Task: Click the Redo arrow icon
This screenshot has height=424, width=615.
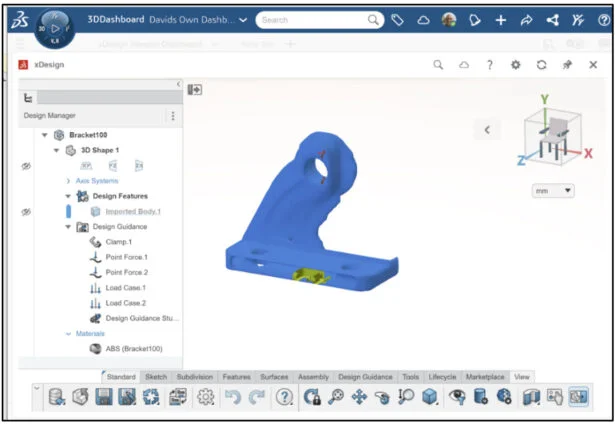Action: coord(257,397)
